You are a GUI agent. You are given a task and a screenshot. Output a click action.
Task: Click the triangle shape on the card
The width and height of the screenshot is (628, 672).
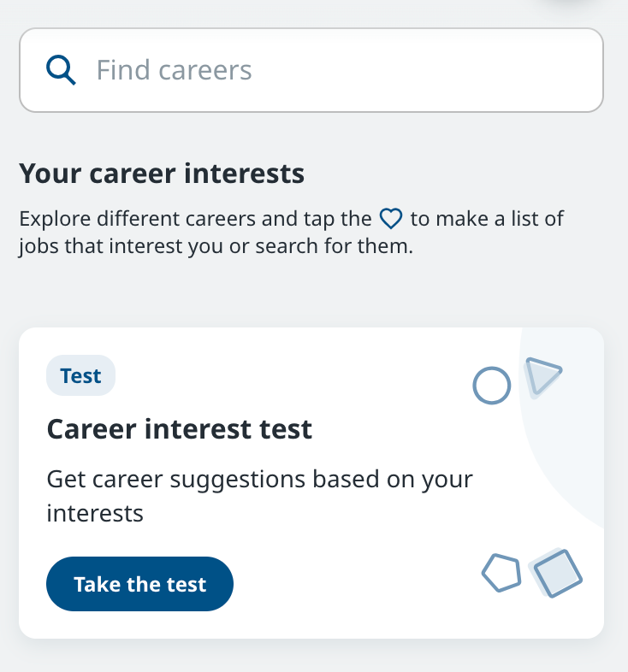pyautogui.click(x=542, y=375)
